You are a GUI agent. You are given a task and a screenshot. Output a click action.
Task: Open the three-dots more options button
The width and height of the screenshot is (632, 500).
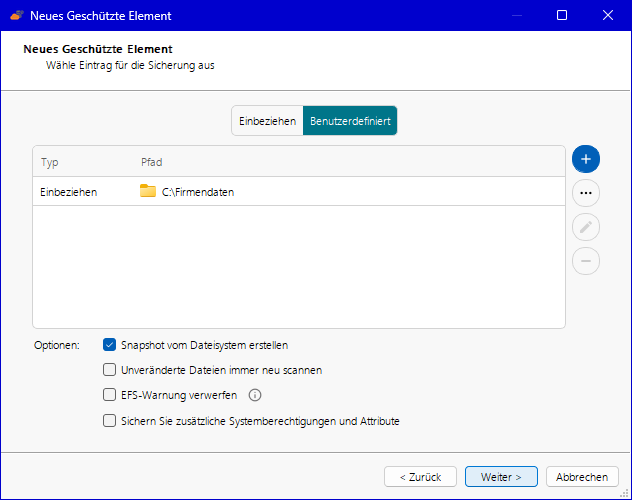click(x=586, y=193)
